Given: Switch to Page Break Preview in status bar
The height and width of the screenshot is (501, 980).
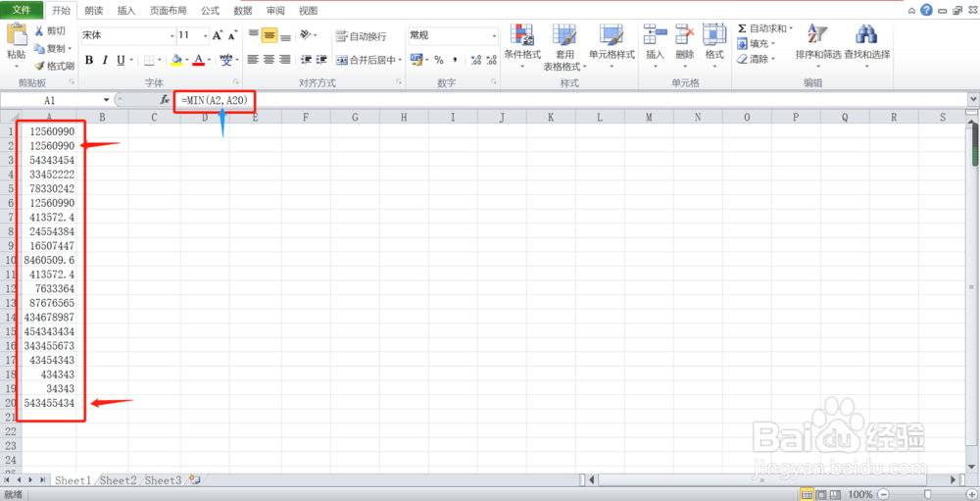Looking at the screenshot, I should [x=834, y=495].
